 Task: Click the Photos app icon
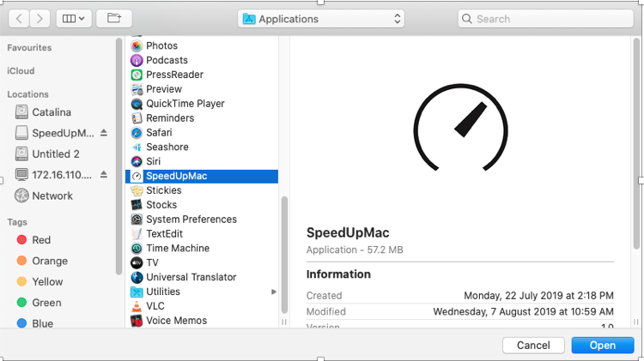coord(137,46)
